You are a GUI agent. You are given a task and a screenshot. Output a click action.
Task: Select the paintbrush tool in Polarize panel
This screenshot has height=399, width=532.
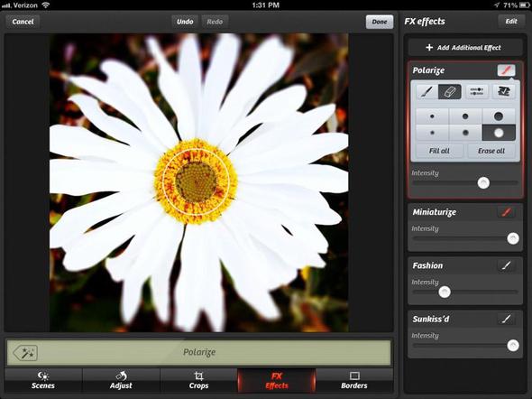[427, 92]
